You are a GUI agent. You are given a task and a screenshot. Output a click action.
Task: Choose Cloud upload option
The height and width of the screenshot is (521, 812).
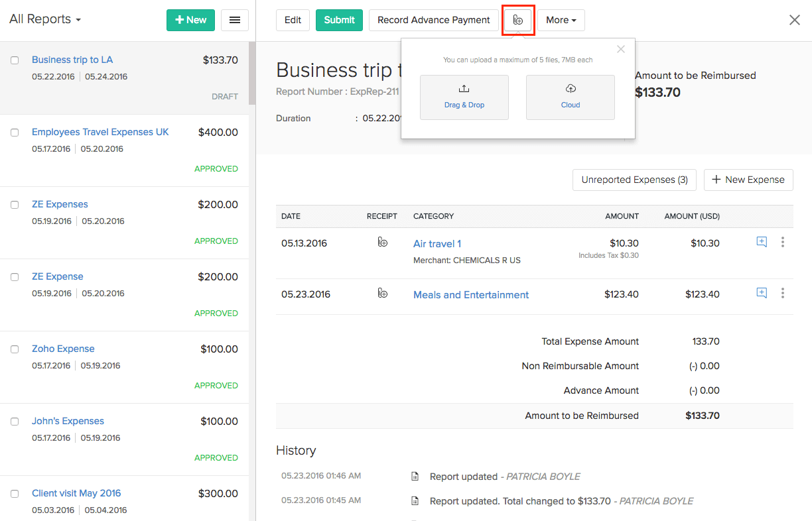pyautogui.click(x=570, y=97)
